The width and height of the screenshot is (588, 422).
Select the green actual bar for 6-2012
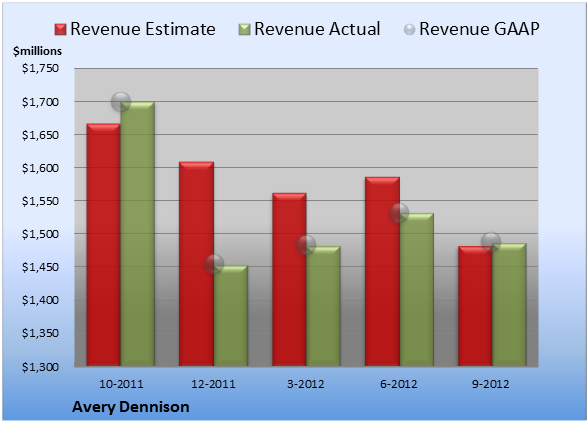(x=417, y=290)
